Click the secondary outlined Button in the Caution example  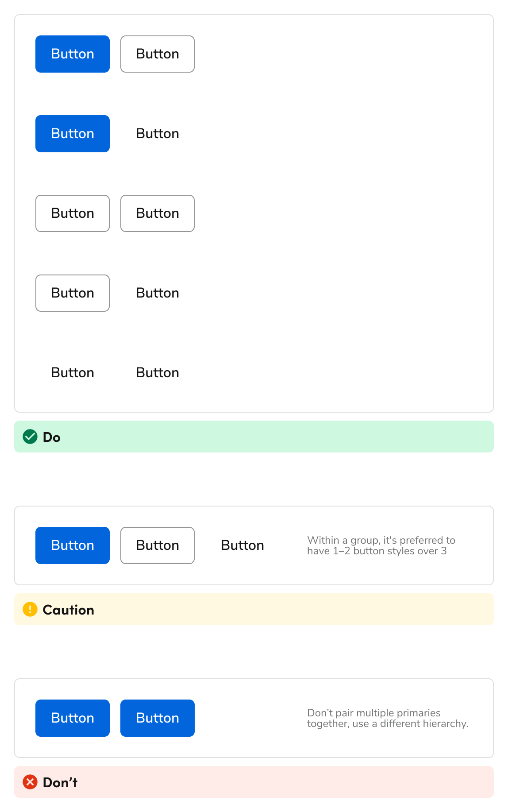157,545
